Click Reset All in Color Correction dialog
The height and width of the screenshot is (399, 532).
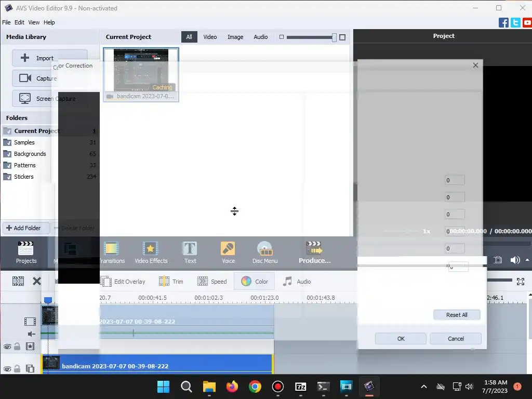tap(457, 315)
